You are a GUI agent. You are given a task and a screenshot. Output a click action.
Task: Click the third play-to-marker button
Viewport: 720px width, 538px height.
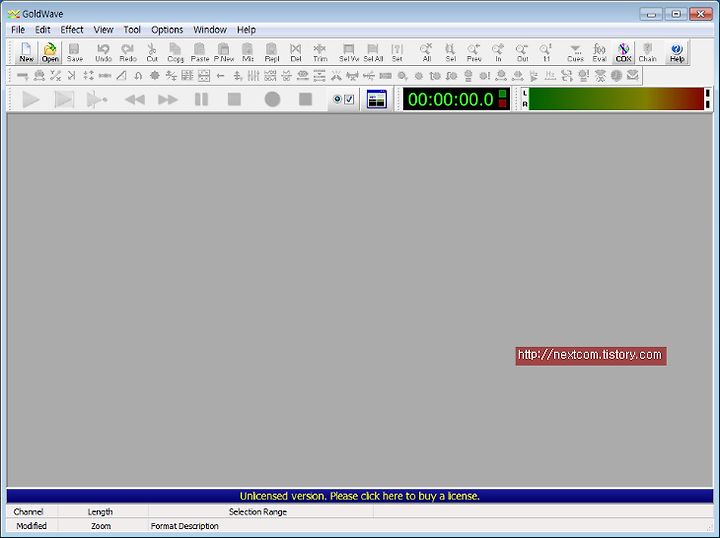tap(97, 99)
